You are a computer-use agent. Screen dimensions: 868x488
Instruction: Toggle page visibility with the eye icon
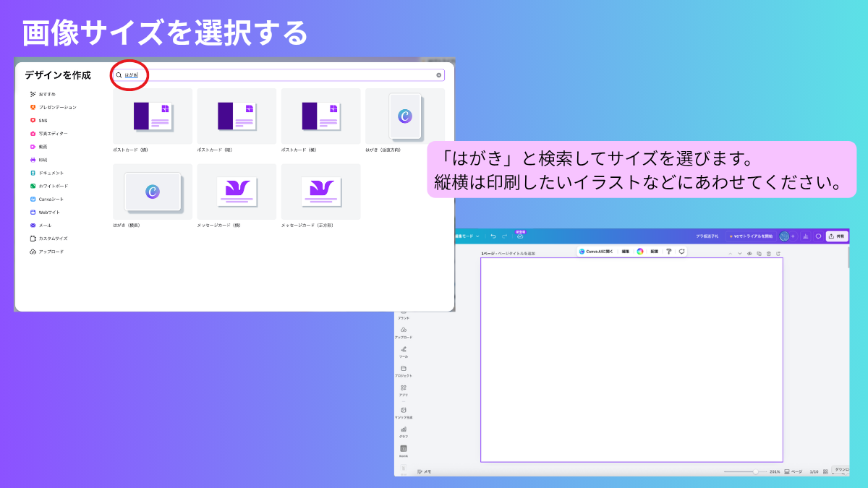[749, 254]
